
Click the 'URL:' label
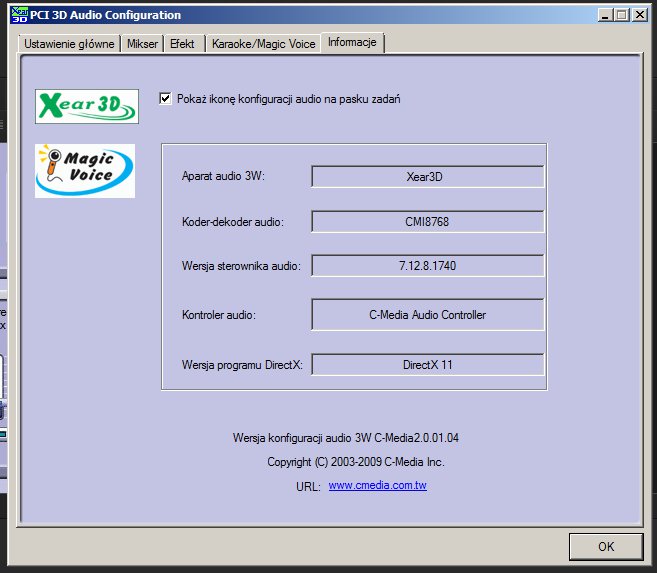(x=308, y=486)
